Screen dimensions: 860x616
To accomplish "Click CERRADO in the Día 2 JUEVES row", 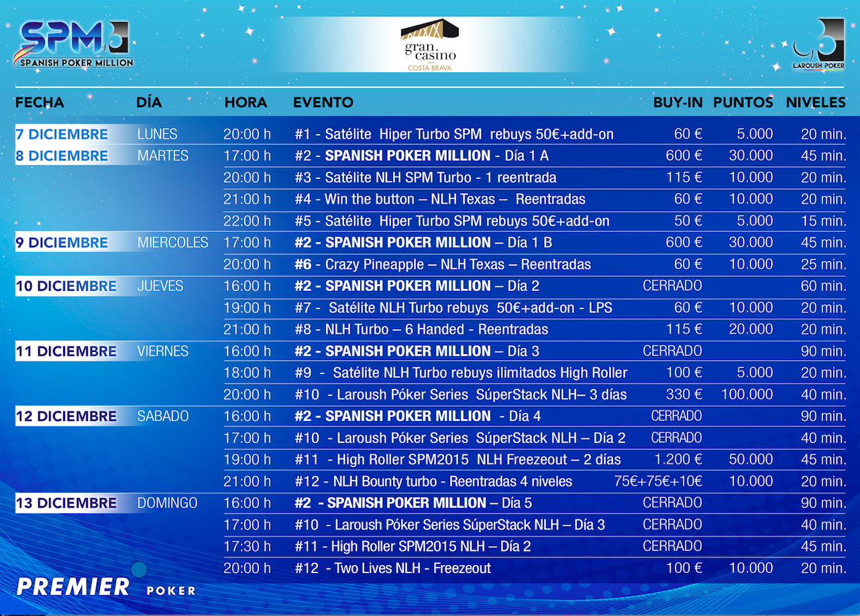I will (x=673, y=286).
